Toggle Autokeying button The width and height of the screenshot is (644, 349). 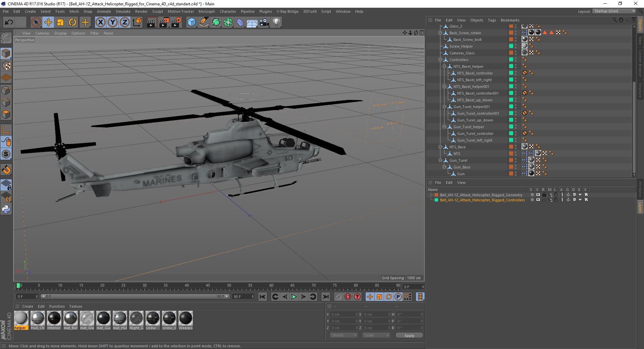348,297
